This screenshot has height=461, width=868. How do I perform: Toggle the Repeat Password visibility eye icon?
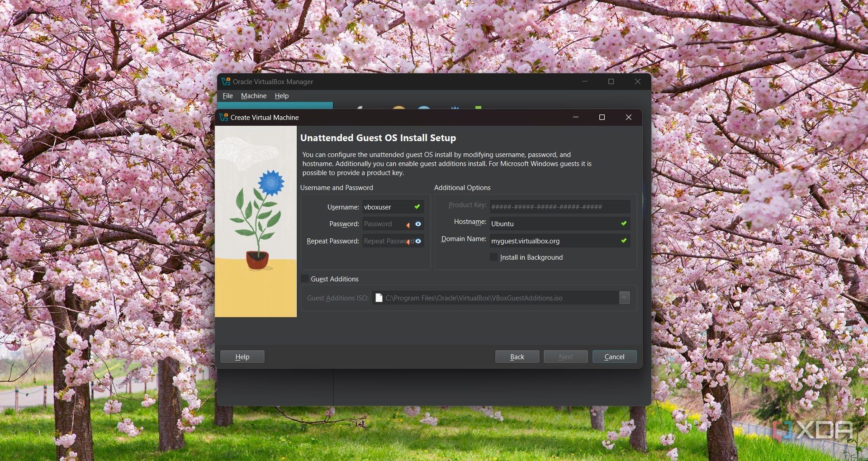(418, 241)
